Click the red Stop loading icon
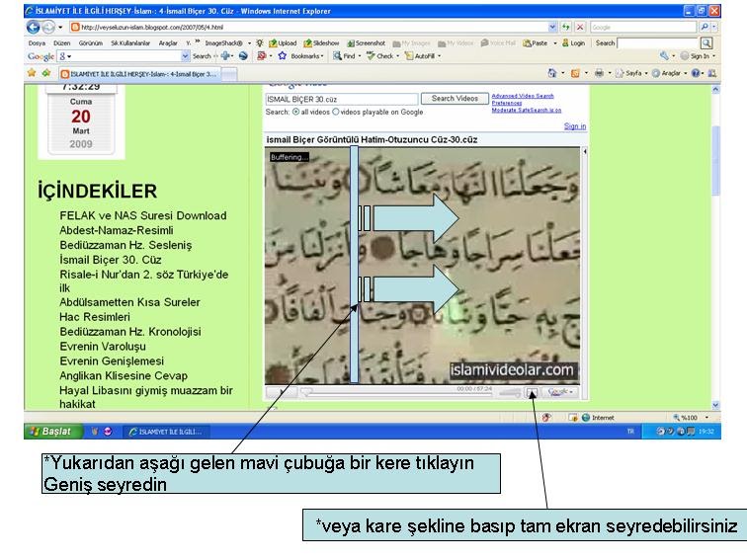The width and height of the screenshot is (747, 560). coord(580,27)
